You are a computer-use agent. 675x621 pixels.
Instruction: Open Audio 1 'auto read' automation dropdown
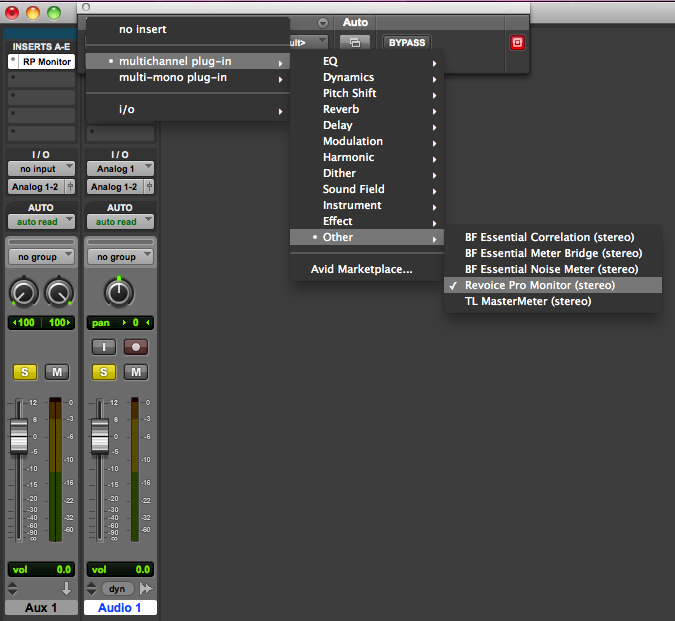(119, 221)
